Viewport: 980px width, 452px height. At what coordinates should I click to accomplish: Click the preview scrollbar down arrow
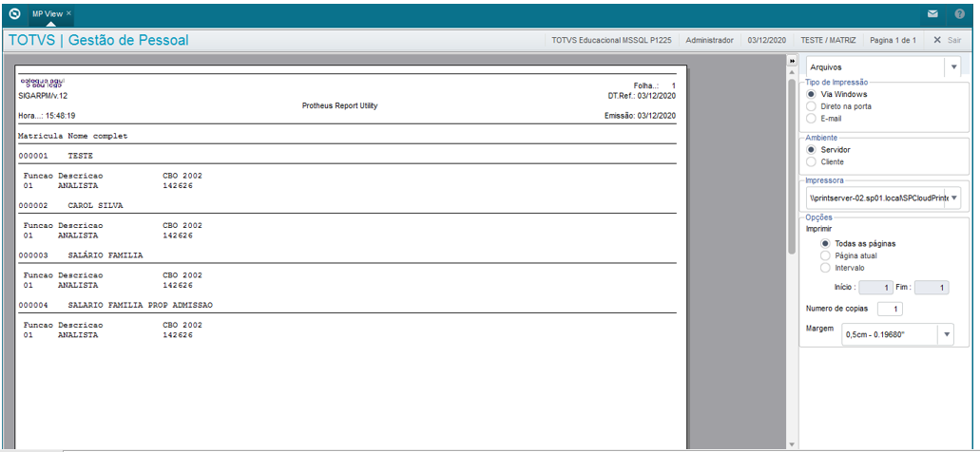[x=792, y=444]
